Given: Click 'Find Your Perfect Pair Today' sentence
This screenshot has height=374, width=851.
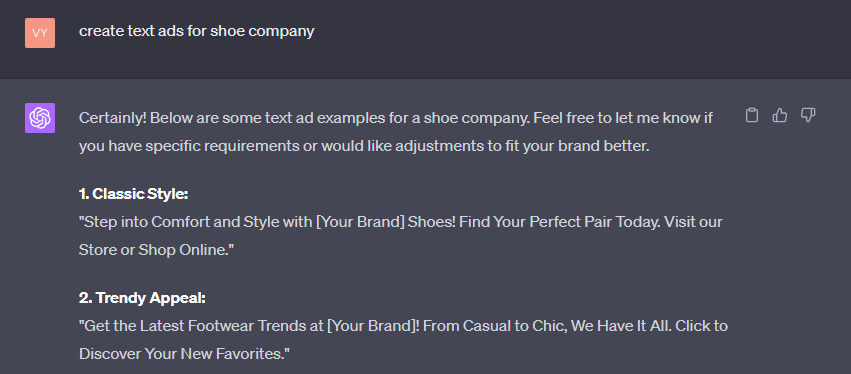Looking at the screenshot, I should coord(560,222).
